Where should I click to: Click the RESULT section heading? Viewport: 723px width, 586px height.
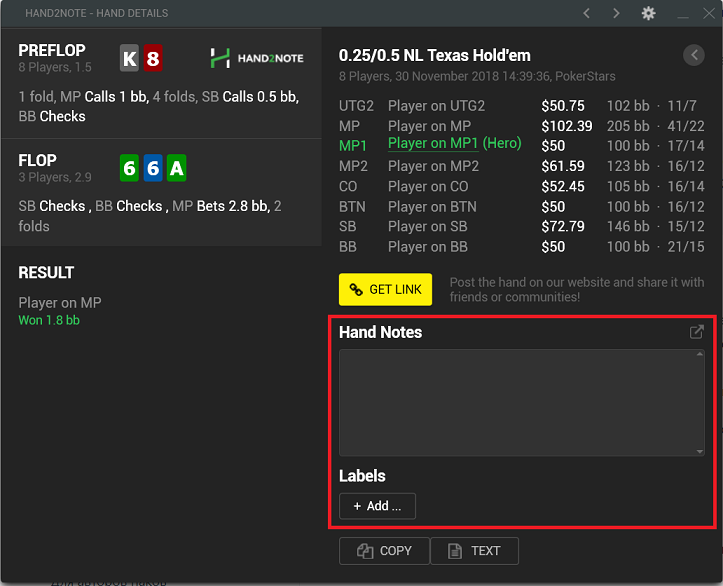pos(46,272)
